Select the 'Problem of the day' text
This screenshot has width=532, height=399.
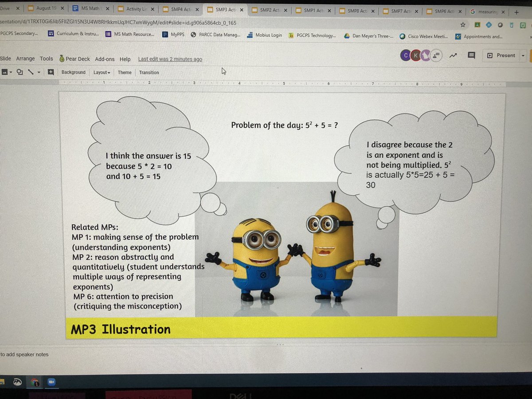tap(285, 125)
